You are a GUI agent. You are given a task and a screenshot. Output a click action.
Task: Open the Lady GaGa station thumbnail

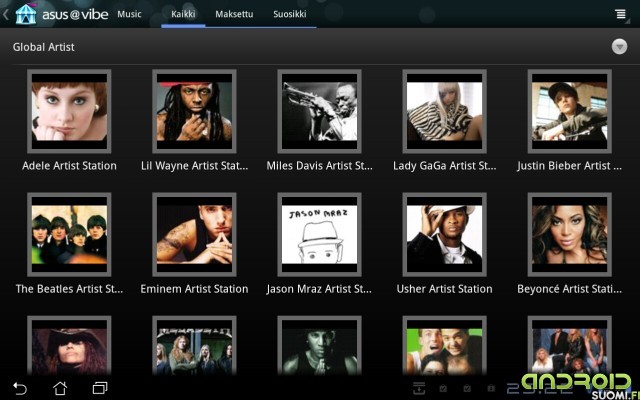click(444, 111)
